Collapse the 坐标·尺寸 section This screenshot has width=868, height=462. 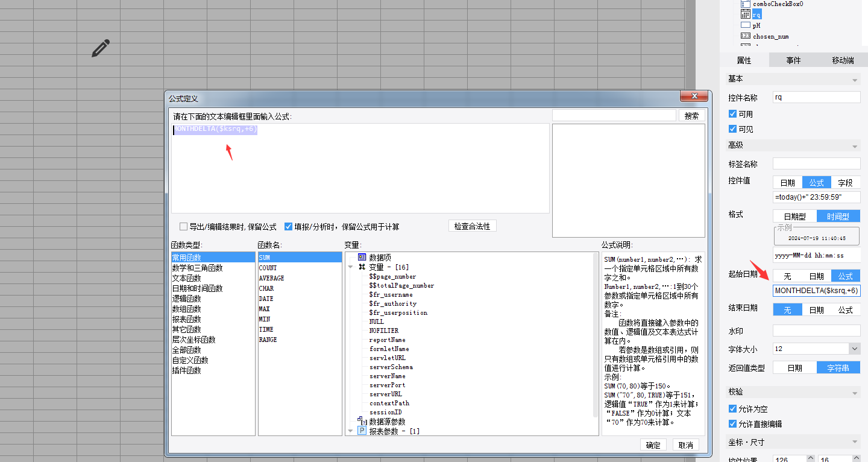tap(854, 443)
